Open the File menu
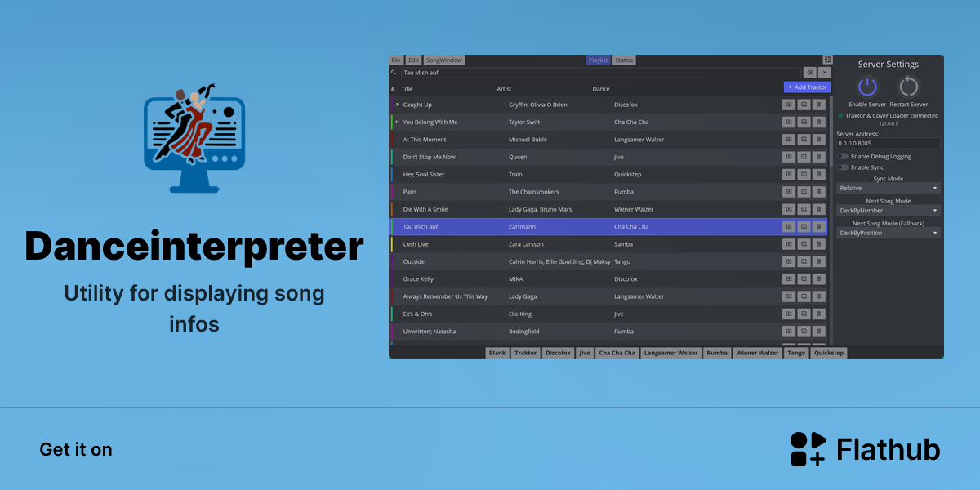Image resolution: width=980 pixels, height=490 pixels. coord(396,60)
